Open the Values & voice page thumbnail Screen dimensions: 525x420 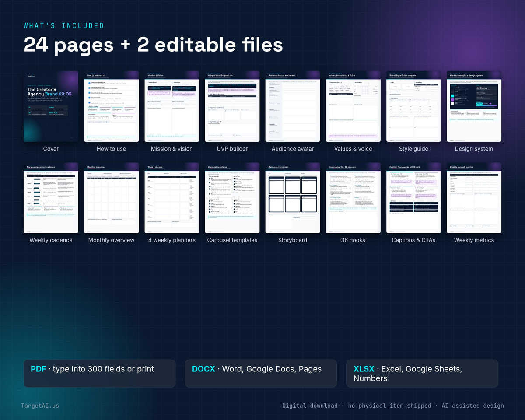pos(353,106)
